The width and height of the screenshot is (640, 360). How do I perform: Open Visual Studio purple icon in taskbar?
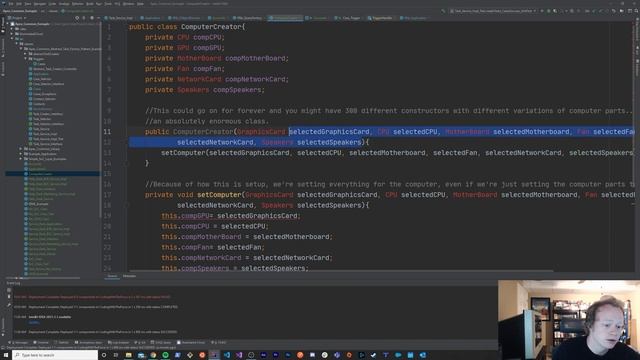(239, 355)
